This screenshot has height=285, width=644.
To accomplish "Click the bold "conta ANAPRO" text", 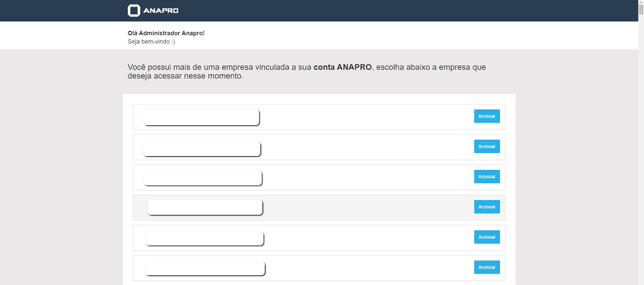I will pos(343,67).
